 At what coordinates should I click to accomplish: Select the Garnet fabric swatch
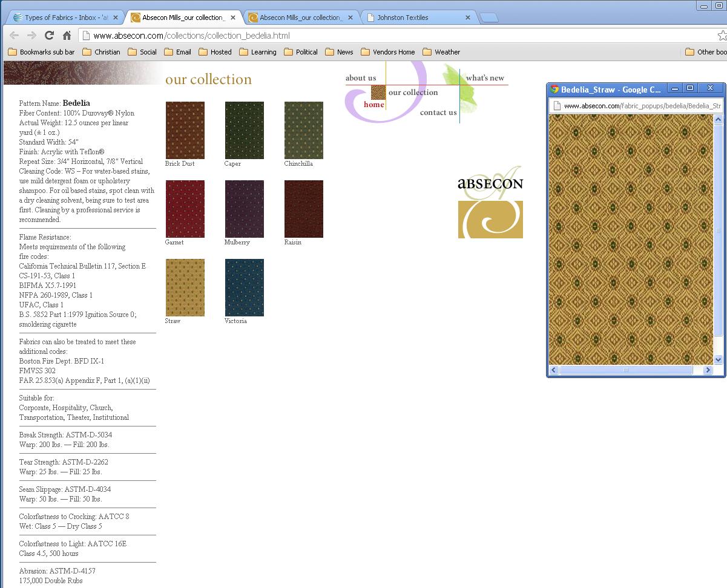click(x=185, y=209)
